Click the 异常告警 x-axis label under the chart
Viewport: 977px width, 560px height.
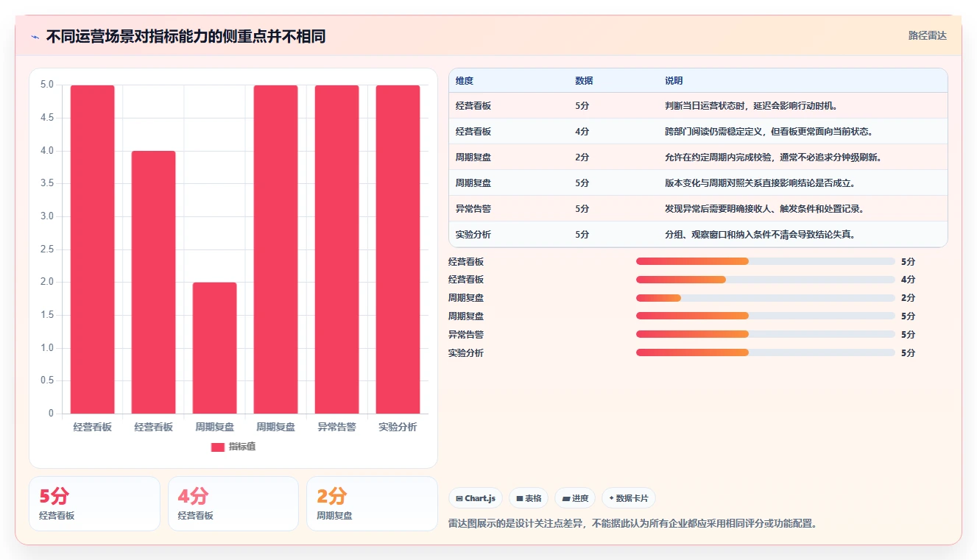tap(337, 427)
